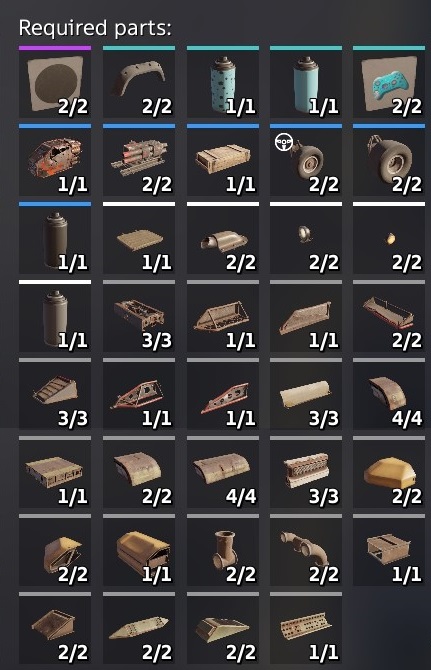This screenshot has height=670, width=431.
Task: Click the teal gamepad controller sticker part
Action: (389, 82)
